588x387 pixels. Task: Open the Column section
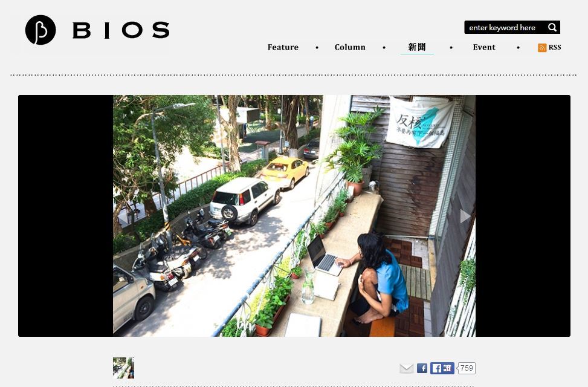coord(350,47)
